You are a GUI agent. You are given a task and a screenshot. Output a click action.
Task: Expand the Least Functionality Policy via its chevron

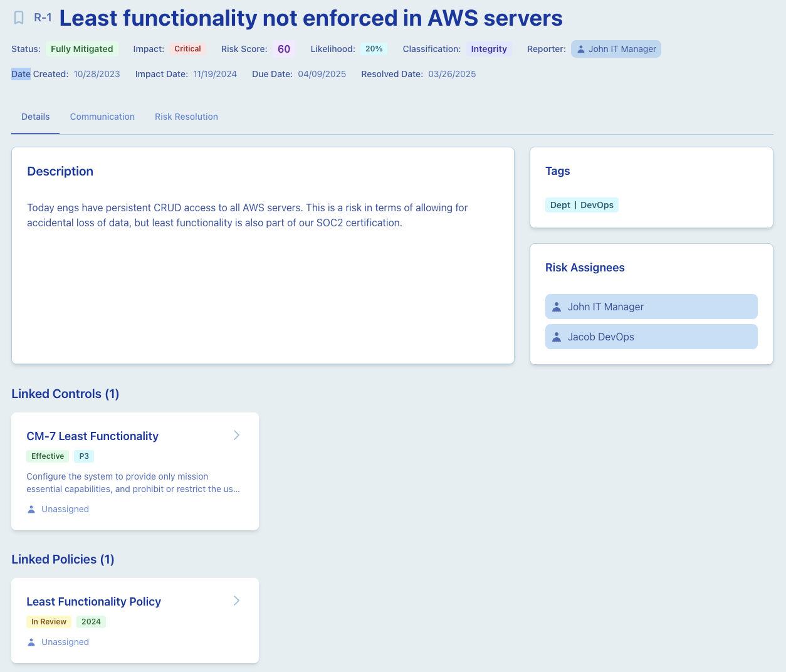coord(237,600)
